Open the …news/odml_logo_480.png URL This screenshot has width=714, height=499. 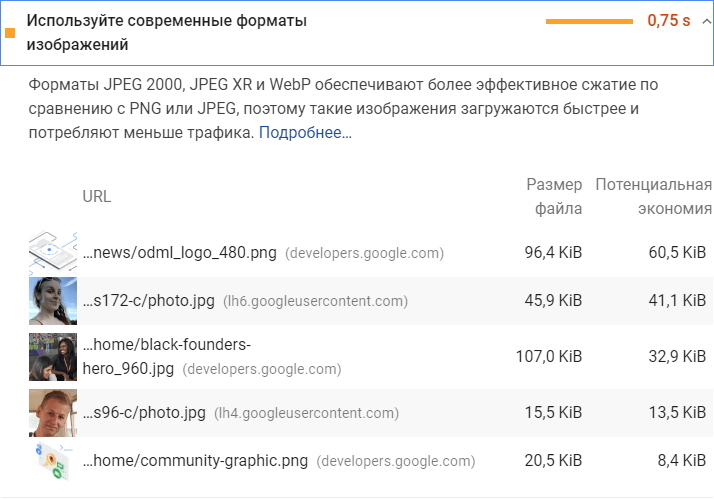179,253
